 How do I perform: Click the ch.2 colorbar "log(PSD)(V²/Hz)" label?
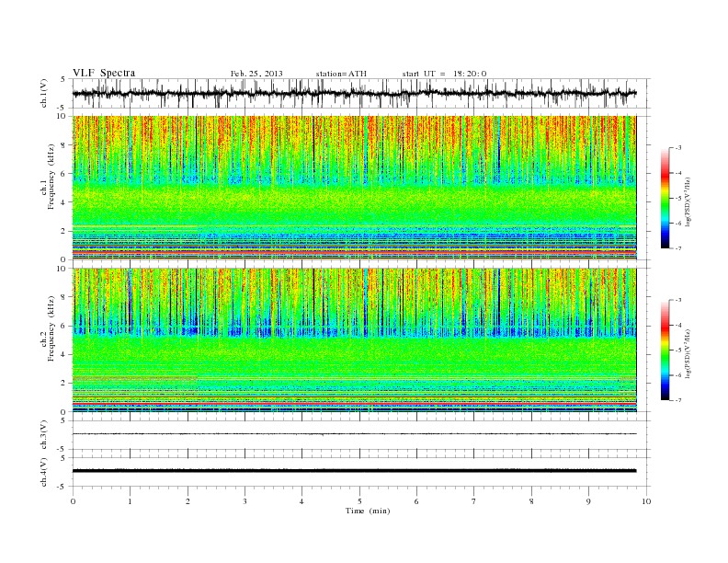point(688,352)
